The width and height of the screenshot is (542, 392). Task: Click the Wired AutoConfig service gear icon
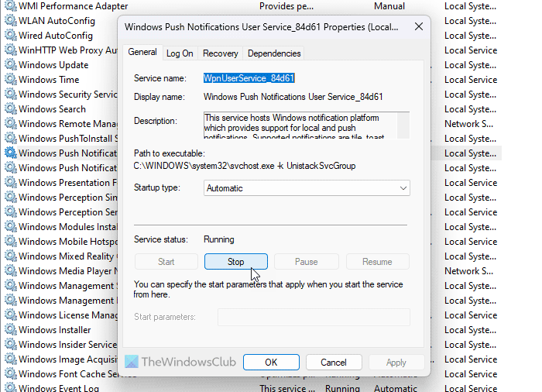pyautogui.click(x=11, y=36)
